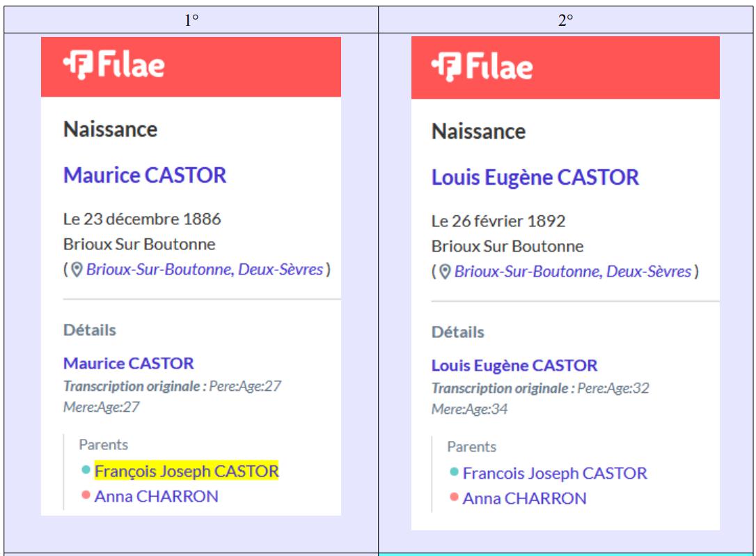Click teal father dot beside François Joseph CASTOR
The image size is (756, 556).
click(86, 469)
